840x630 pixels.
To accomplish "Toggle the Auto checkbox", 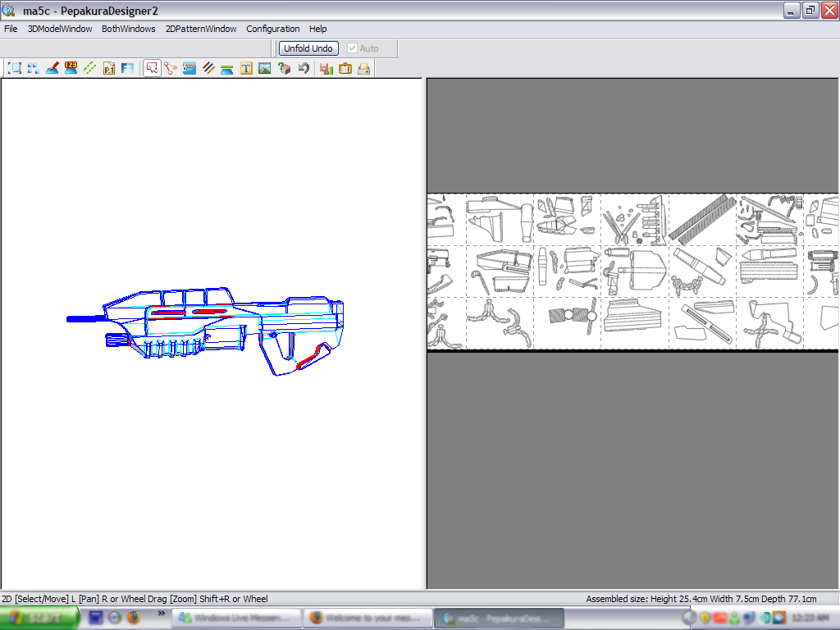I will tap(352, 48).
